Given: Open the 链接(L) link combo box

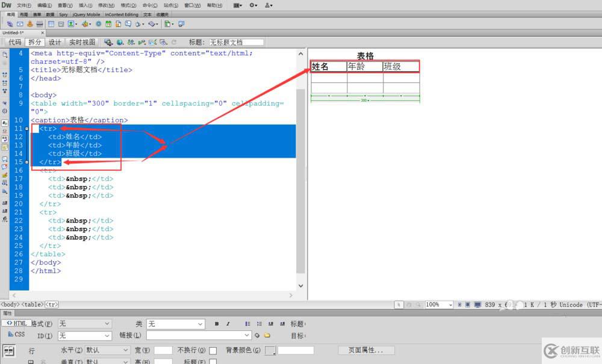Looking at the screenshot, I should [x=199, y=335].
